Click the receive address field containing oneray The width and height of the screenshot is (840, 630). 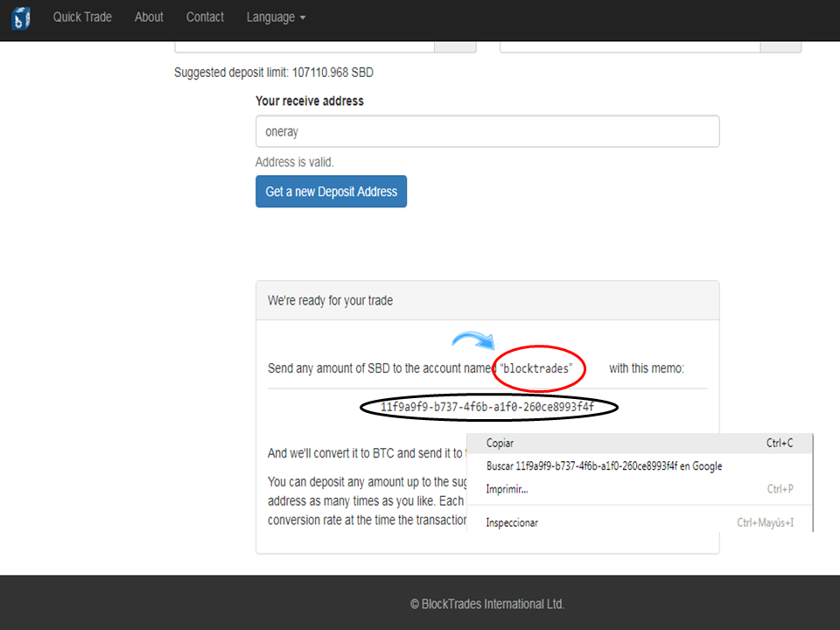coord(487,131)
